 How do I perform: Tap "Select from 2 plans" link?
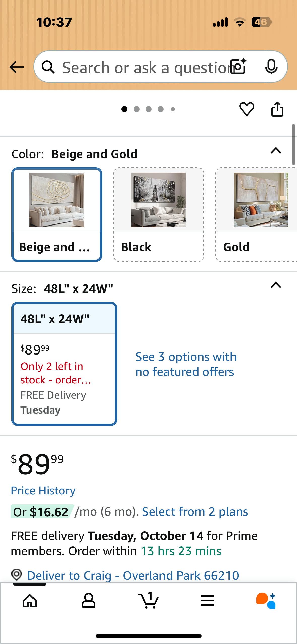point(195,512)
